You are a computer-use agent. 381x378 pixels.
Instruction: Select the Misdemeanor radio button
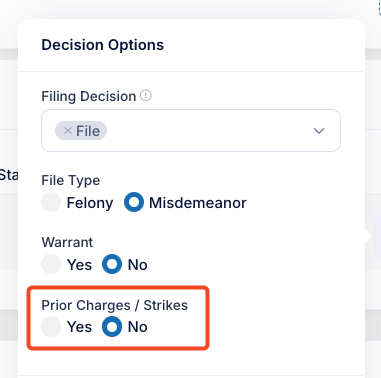[134, 202]
